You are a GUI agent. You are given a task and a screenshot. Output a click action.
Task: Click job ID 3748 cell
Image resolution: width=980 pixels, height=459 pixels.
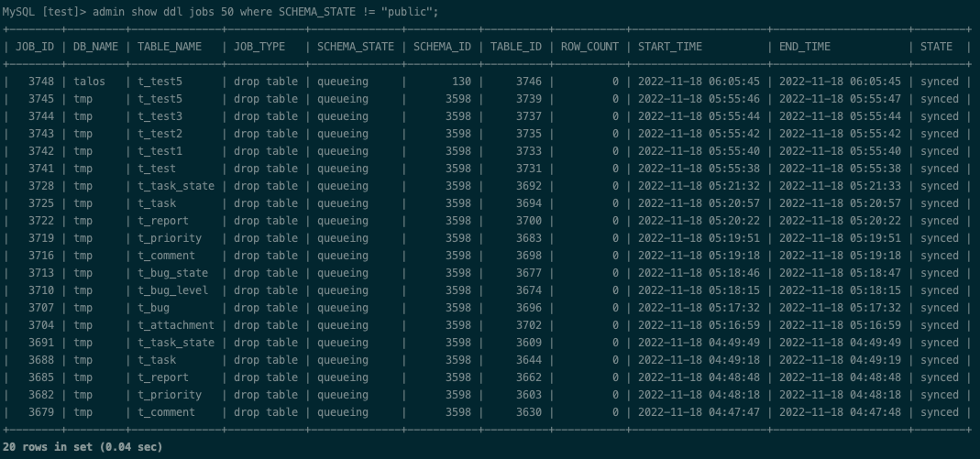click(x=41, y=82)
